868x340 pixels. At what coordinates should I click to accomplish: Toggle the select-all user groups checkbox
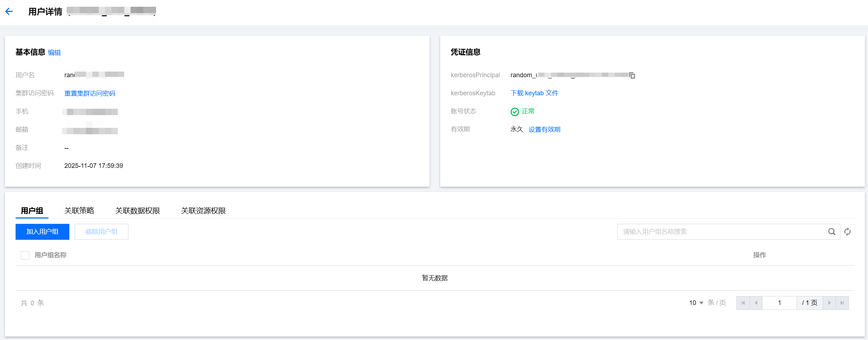coord(25,255)
